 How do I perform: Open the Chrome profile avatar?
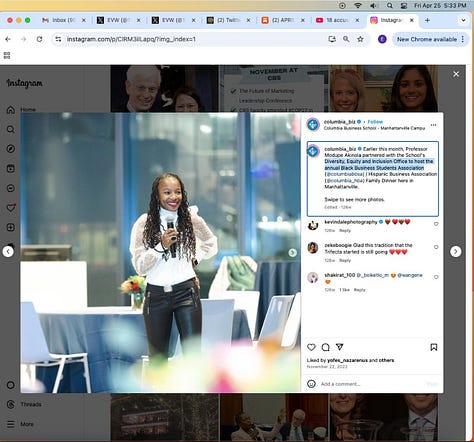(x=382, y=39)
